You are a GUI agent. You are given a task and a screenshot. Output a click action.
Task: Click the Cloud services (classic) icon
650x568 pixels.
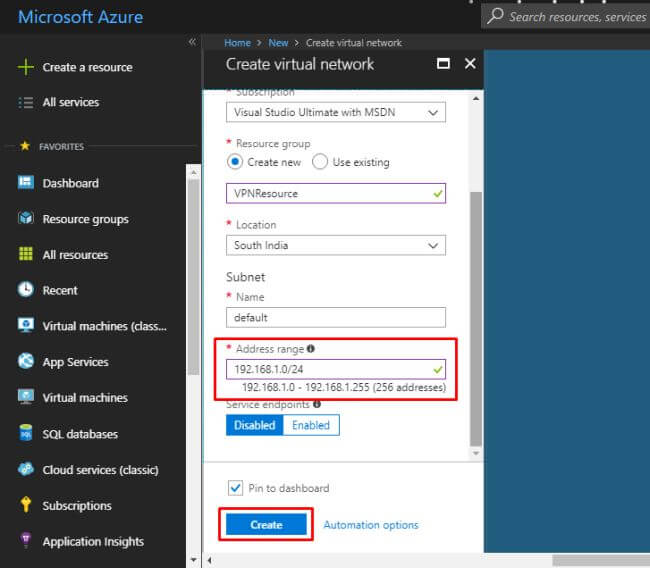[x=26, y=469]
